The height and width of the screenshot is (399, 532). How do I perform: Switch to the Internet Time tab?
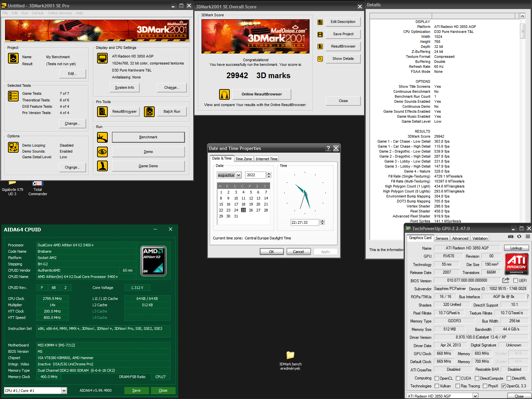266,159
